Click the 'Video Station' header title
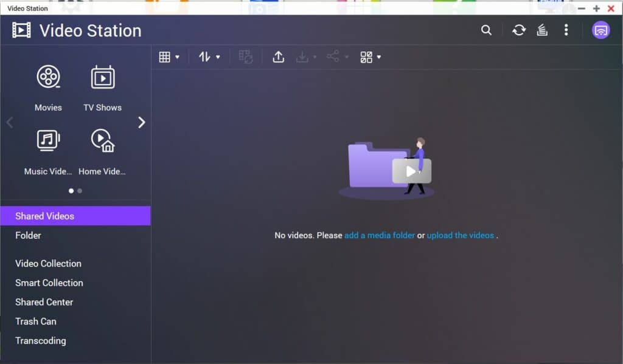Screen dimensions: 623x364 91,30
